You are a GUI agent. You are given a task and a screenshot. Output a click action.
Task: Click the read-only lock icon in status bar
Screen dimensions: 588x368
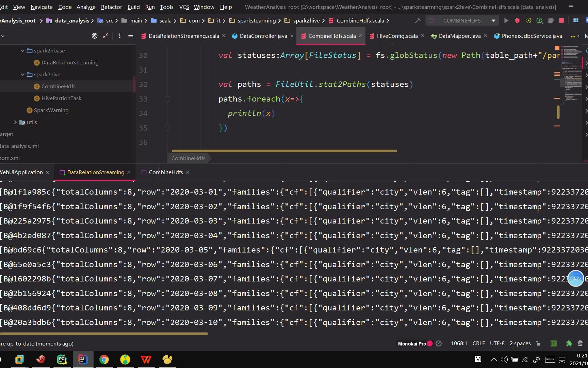click(538, 343)
